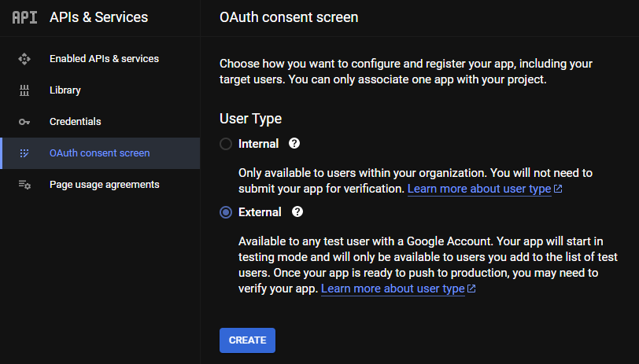Click the User Type section heading
The width and height of the screenshot is (639, 364).
tap(250, 119)
